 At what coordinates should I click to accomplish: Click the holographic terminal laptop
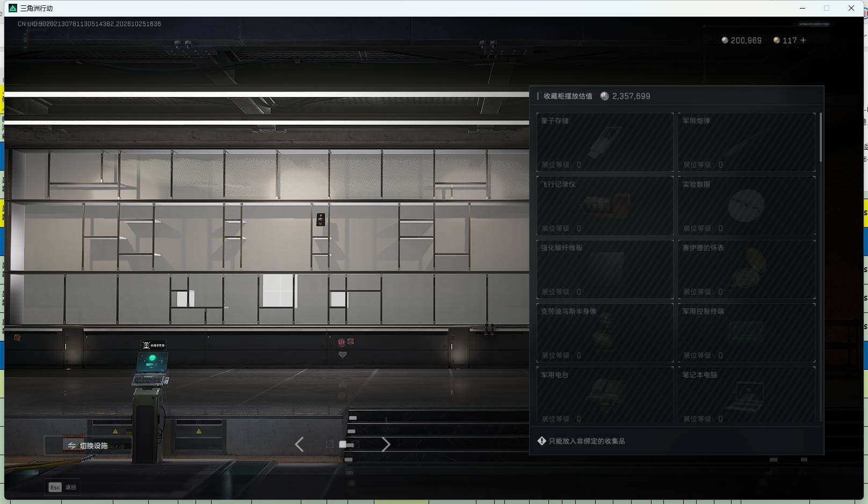[151, 369]
